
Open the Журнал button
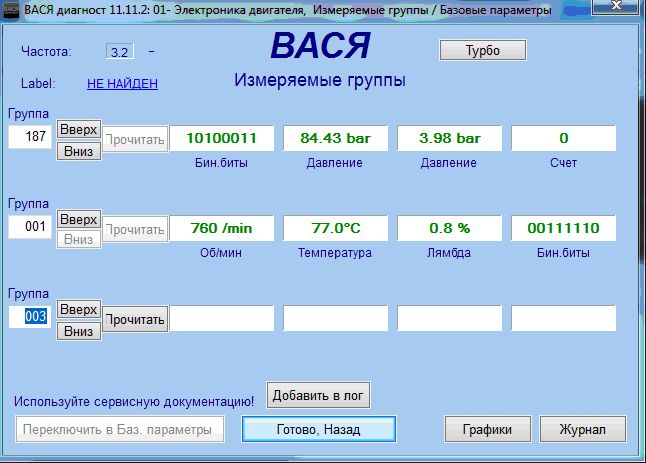click(x=583, y=430)
